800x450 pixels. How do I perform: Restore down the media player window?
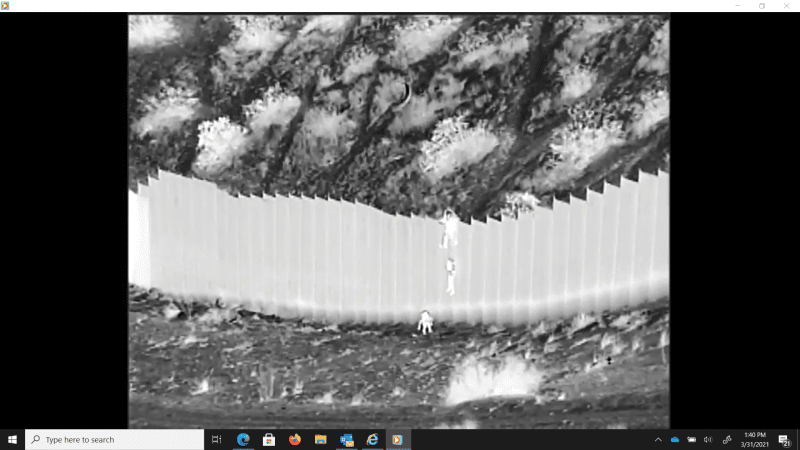762,5
